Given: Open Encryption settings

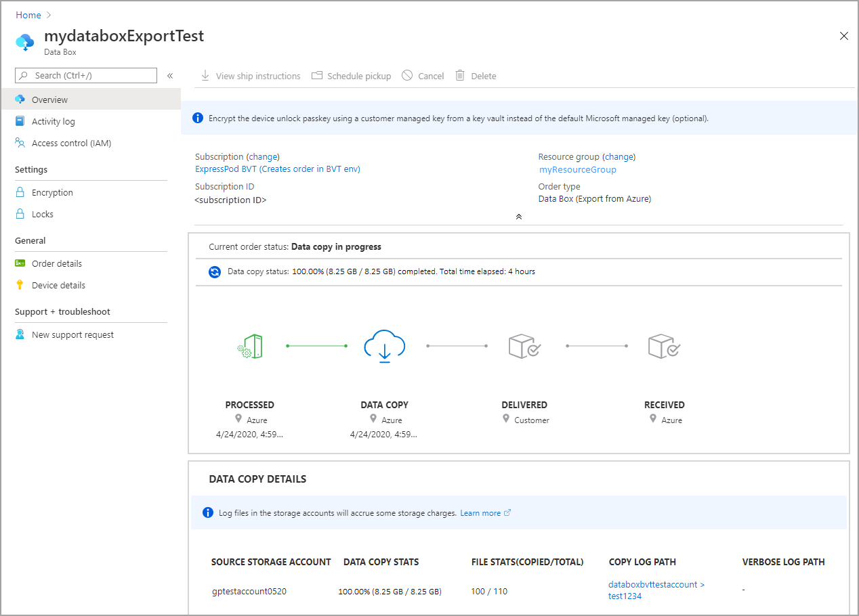Looking at the screenshot, I should pyautogui.click(x=53, y=192).
